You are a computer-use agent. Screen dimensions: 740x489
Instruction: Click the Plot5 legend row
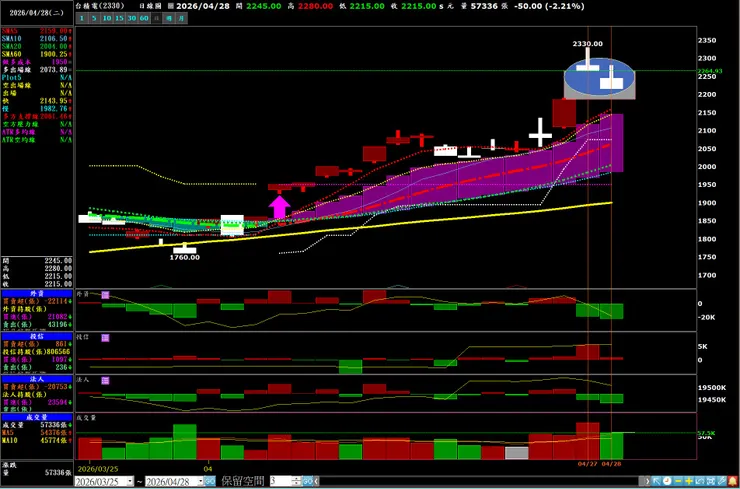[37, 77]
